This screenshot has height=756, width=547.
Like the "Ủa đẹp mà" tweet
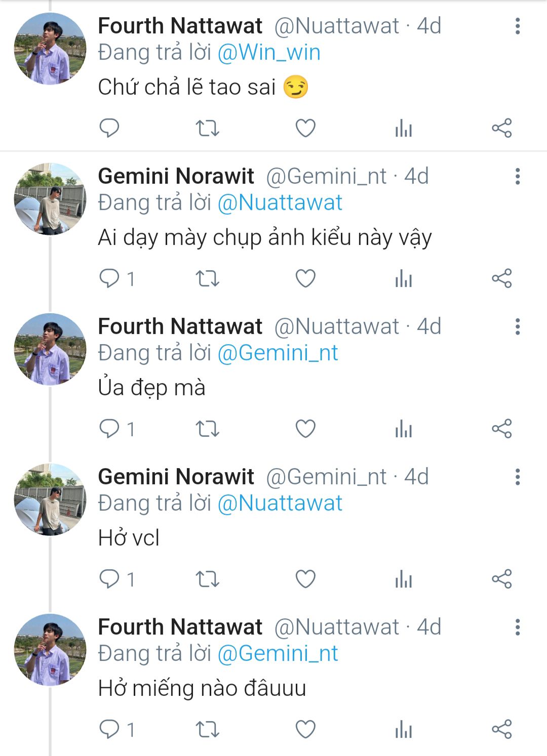coord(305,429)
